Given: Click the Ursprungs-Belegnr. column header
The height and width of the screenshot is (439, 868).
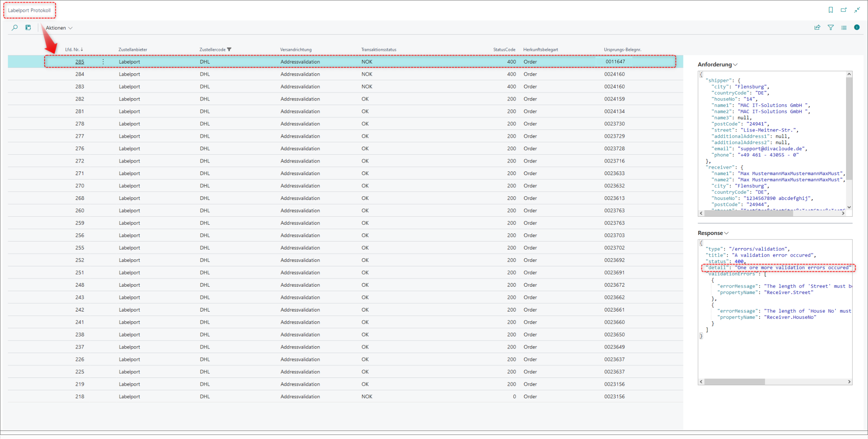Looking at the screenshot, I should point(623,50).
